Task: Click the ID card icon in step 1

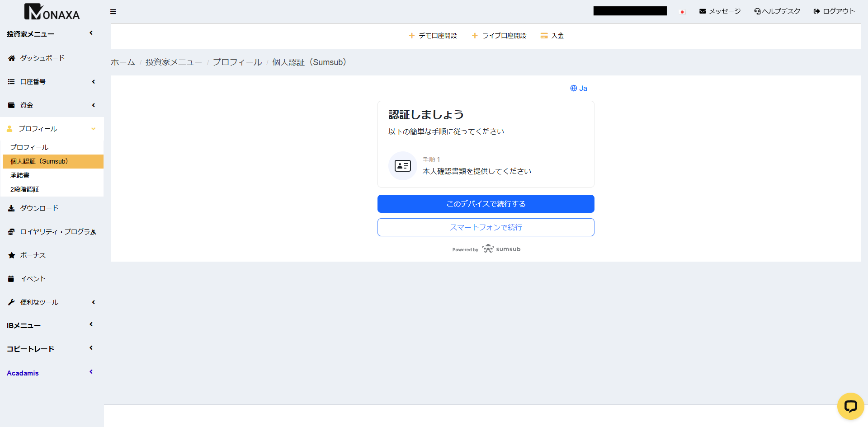Action: coord(402,166)
